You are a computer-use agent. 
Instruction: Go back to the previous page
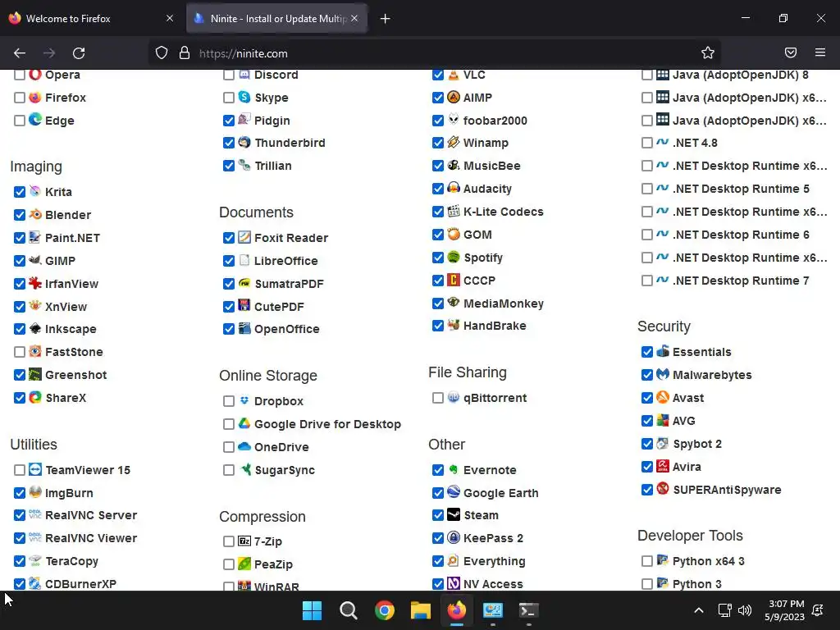pyautogui.click(x=20, y=53)
